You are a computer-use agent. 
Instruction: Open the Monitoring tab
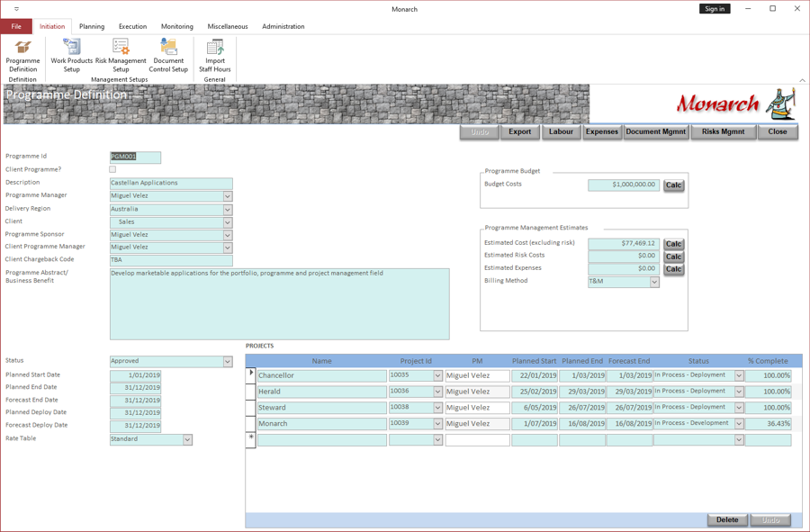point(177,26)
